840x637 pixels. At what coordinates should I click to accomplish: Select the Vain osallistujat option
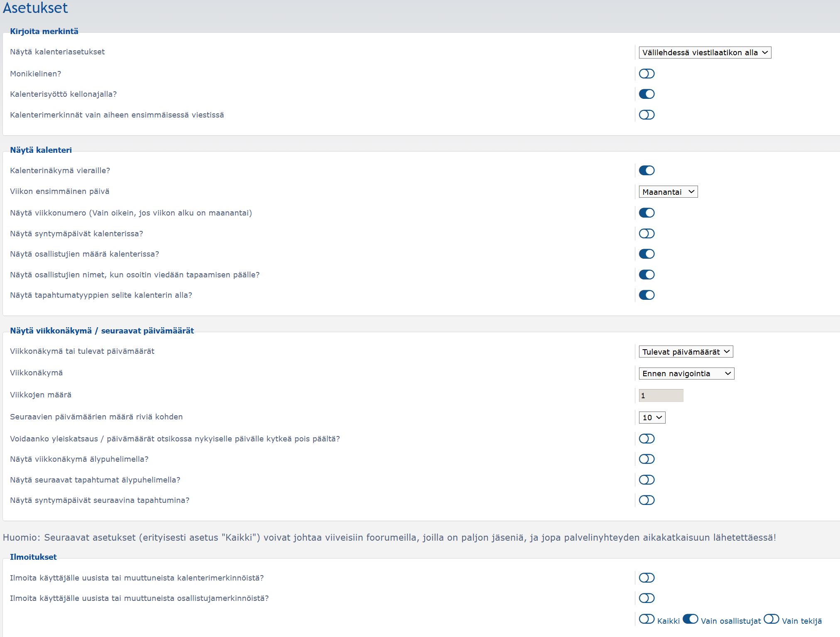click(x=690, y=619)
